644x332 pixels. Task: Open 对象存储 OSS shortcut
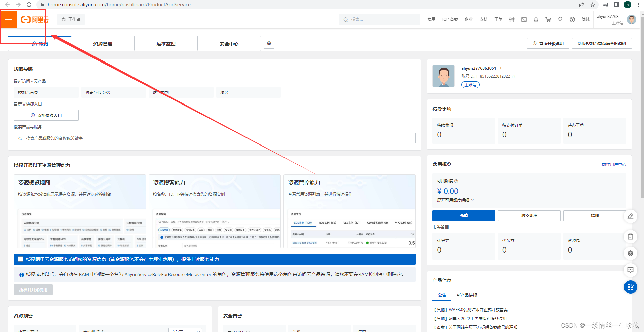click(114, 92)
